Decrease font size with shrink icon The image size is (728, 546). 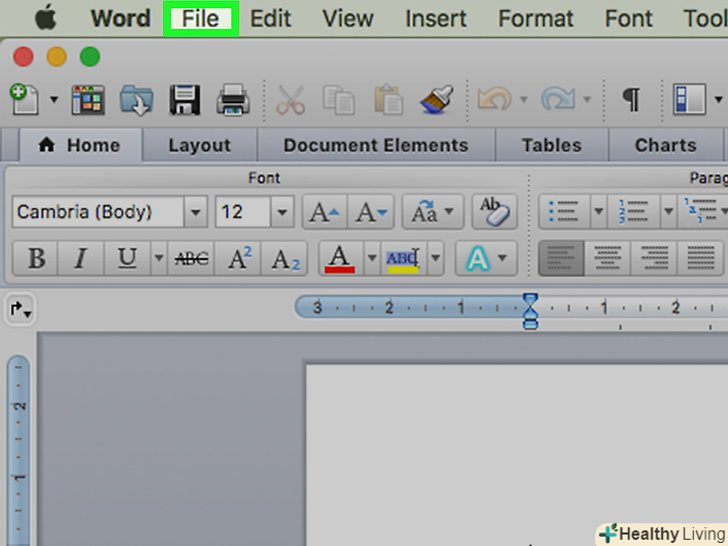click(371, 212)
